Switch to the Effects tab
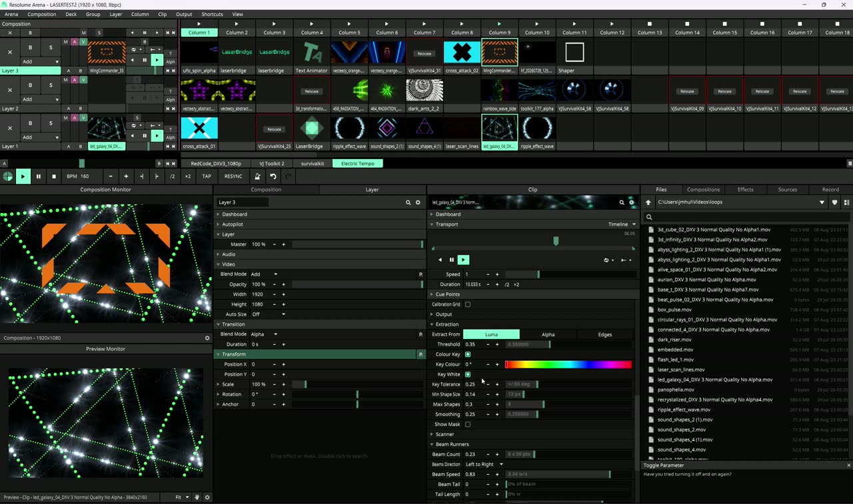This screenshot has width=853, height=504. point(745,190)
